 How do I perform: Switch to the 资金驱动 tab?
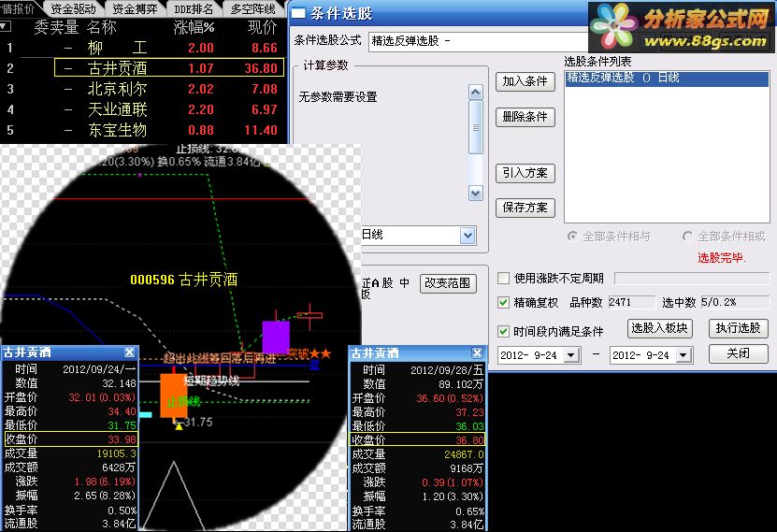(x=73, y=9)
